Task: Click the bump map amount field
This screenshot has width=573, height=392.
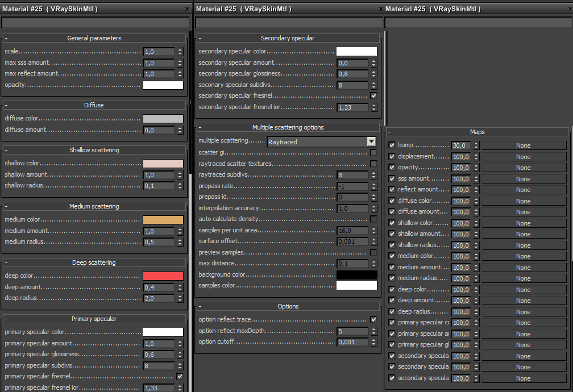Action: tap(461, 145)
